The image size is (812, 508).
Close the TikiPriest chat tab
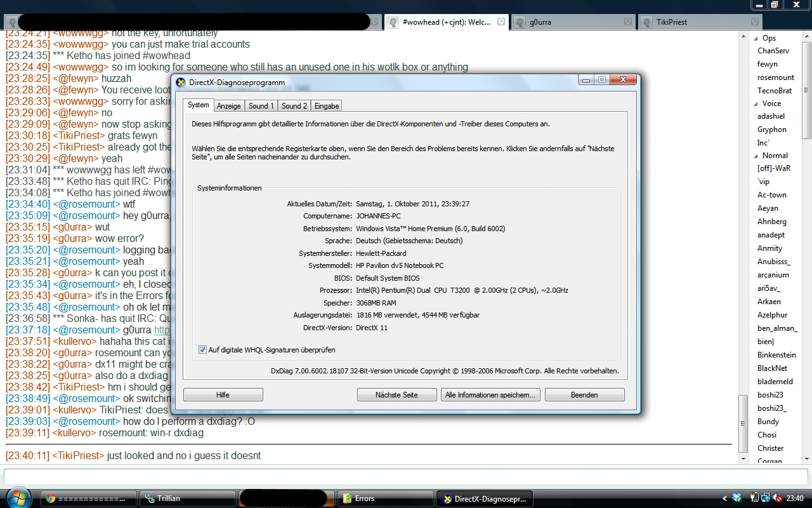click(755, 22)
